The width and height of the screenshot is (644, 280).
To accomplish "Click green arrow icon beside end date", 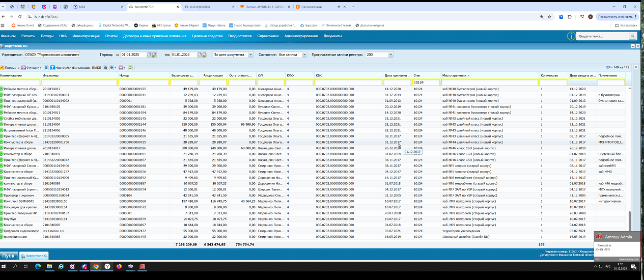I will pos(204,54).
